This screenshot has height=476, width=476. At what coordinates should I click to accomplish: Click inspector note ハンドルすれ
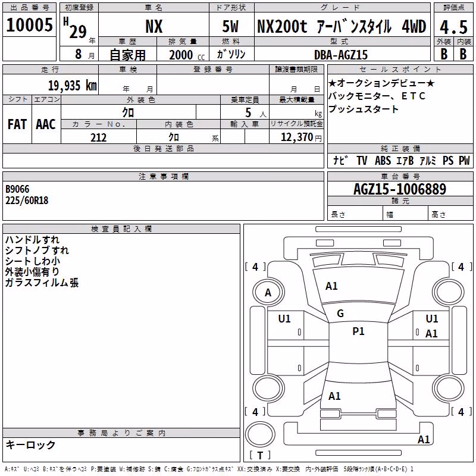[x=32, y=240]
